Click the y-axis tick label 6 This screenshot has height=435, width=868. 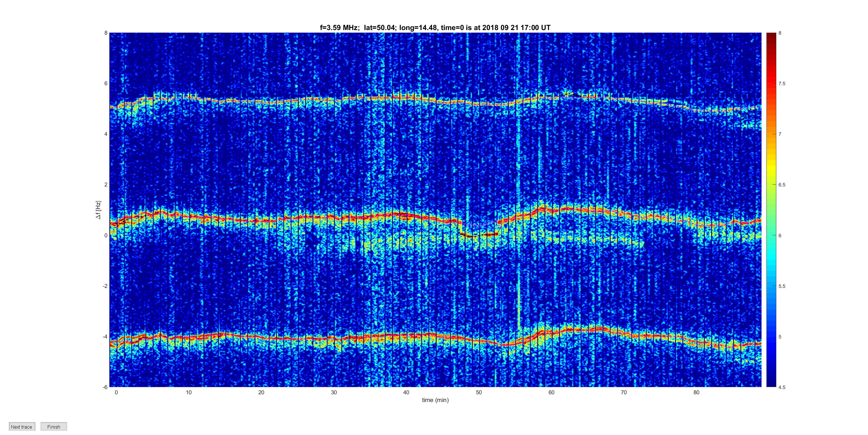click(x=106, y=84)
